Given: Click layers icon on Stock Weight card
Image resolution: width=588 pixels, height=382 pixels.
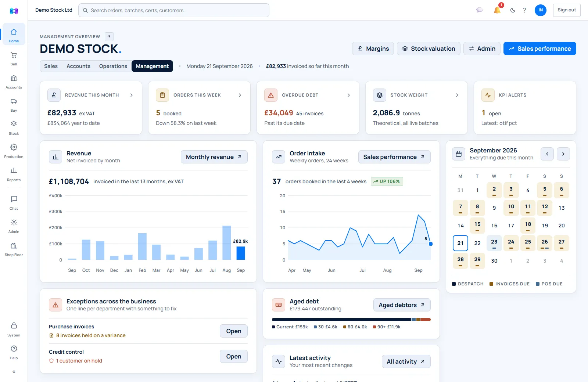Looking at the screenshot, I should (x=380, y=95).
